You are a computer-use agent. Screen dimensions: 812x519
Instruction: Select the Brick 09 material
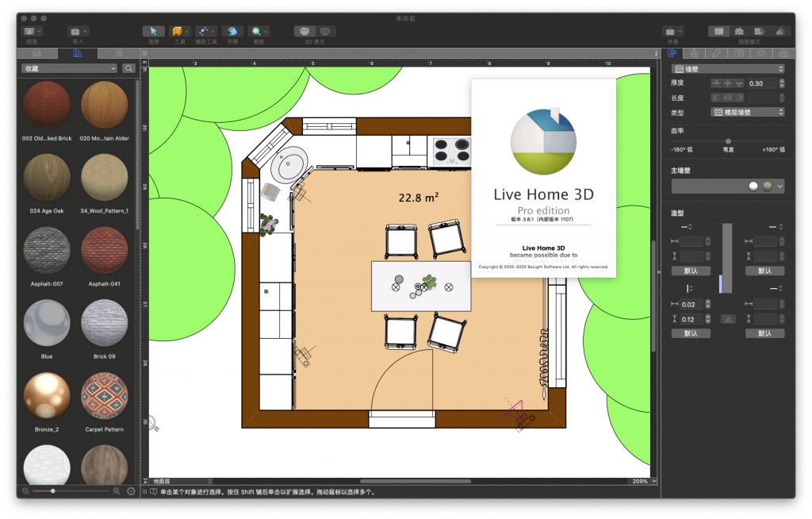click(104, 322)
